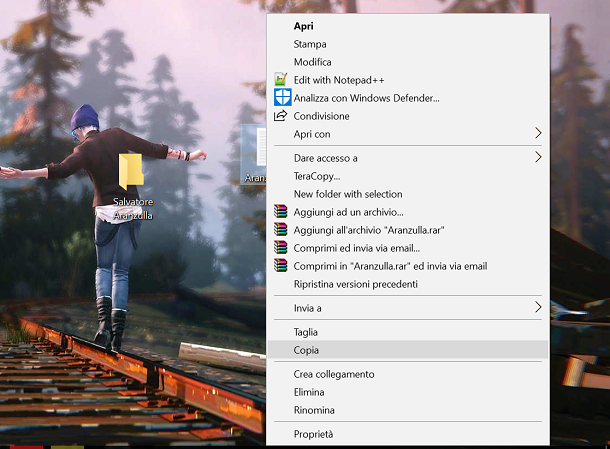Click WinRAR icon beside Aggiungi all'archivio Aranzulla.rar
Image resolution: width=610 pixels, height=449 pixels.
click(280, 230)
